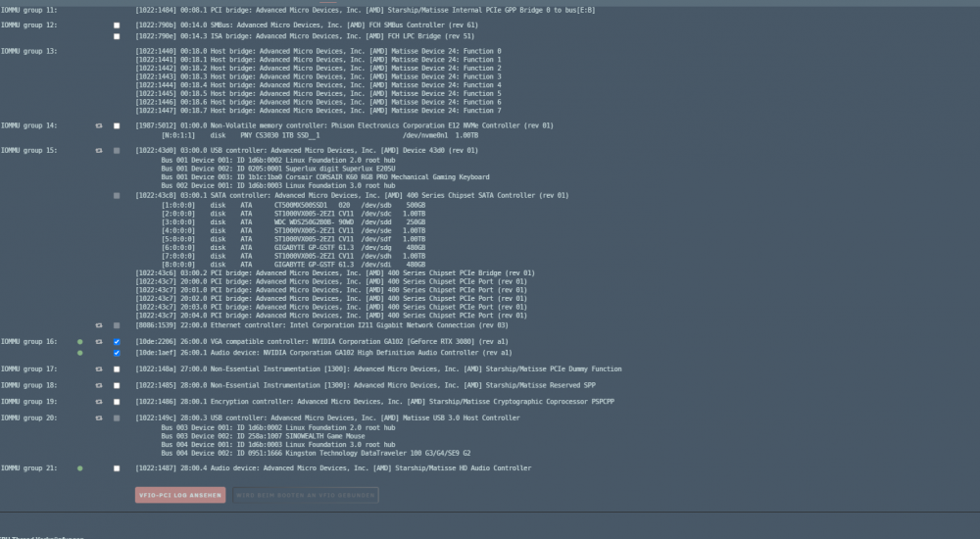Click reset icon for IOMMU group 19 Encryption controller
980x539 pixels.
(x=99, y=402)
